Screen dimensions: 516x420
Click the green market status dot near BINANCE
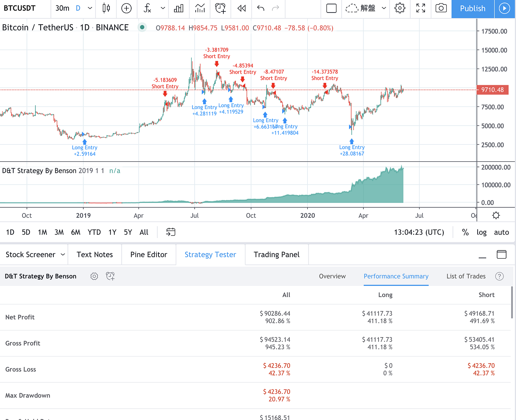[x=142, y=27]
